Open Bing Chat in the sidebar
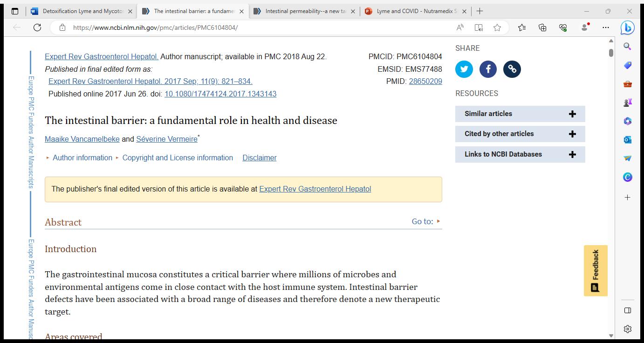Viewport: 644px width, 343px height. (x=627, y=28)
